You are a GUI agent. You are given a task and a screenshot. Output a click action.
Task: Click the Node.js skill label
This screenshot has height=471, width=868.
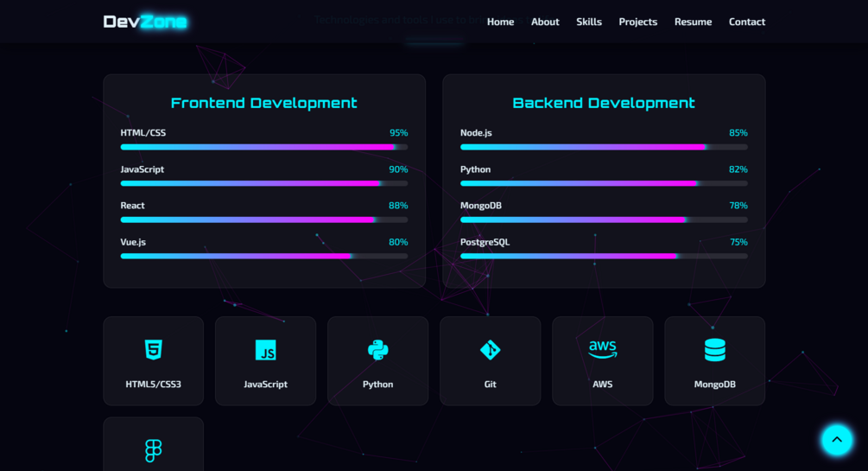[x=476, y=132]
